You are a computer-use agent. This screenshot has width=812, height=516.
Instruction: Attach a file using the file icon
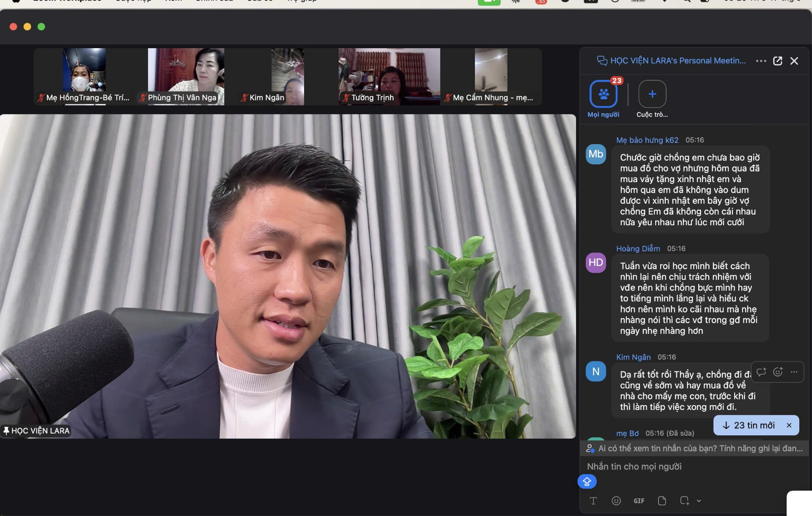pyautogui.click(x=662, y=501)
